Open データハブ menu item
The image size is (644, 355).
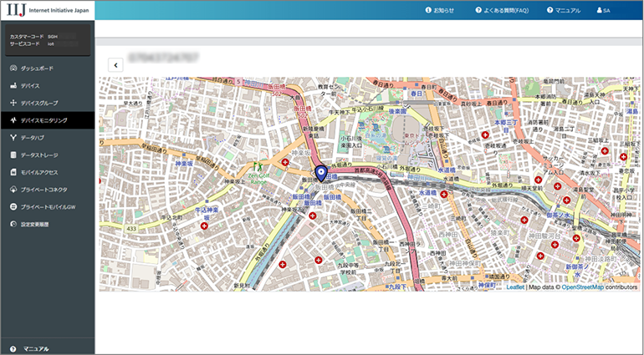pyautogui.click(x=47, y=138)
